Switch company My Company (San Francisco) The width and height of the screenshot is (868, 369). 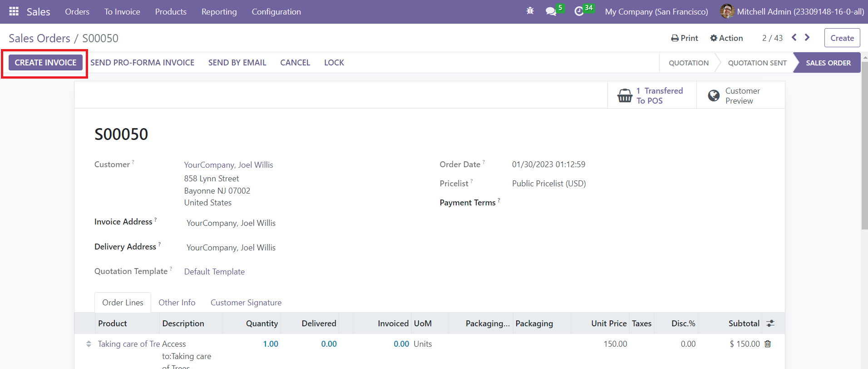(656, 12)
